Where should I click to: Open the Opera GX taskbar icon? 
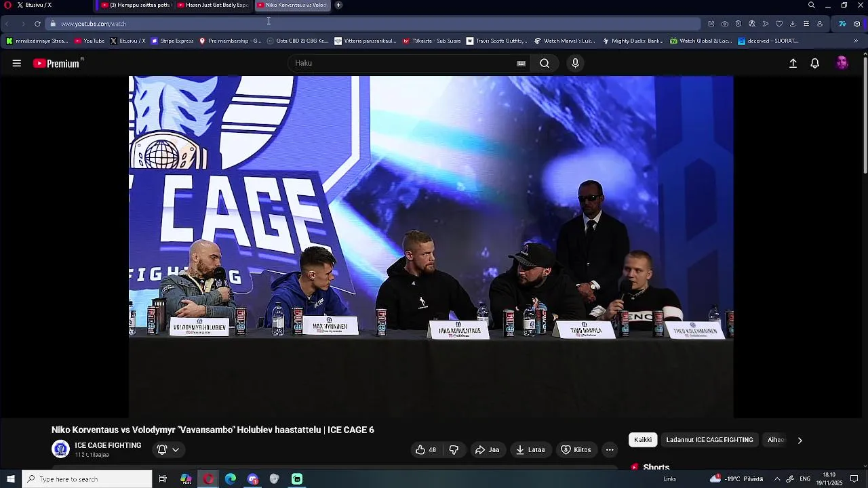[208, 479]
